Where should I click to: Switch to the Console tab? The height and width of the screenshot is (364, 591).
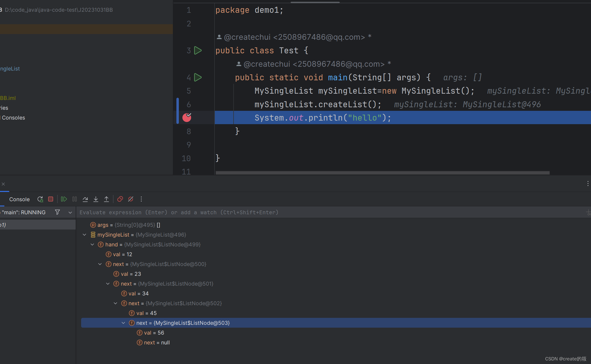pyautogui.click(x=19, y=199)
